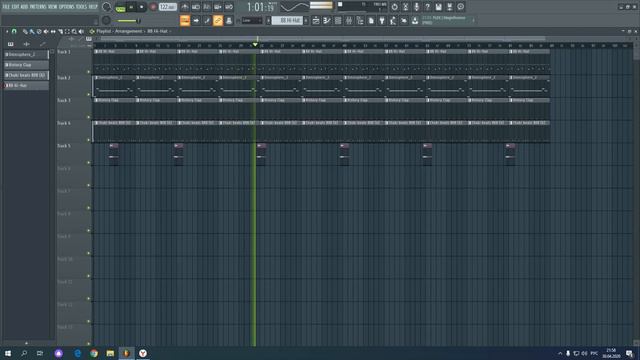
Task: Select the playlist playback speaker tool
Action: 81,31
